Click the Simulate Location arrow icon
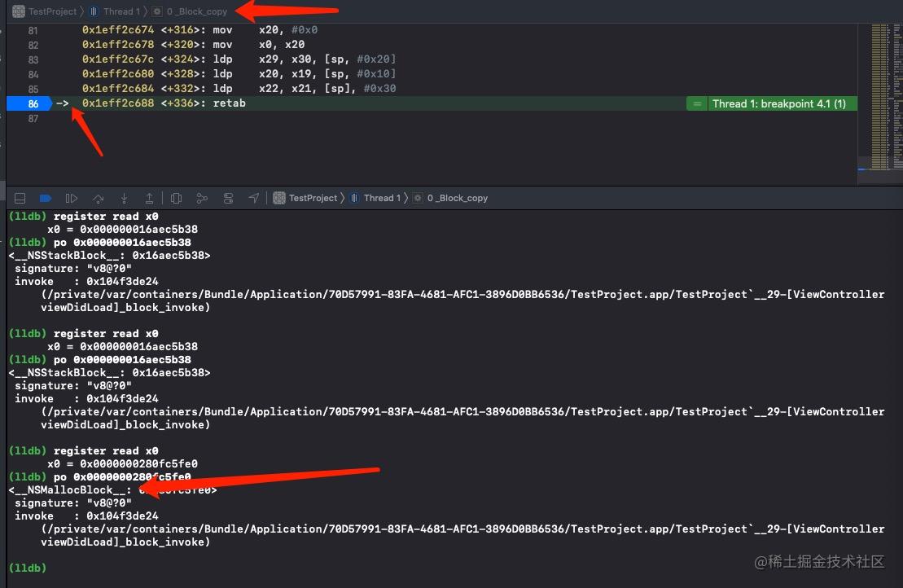 tap(254, 198)
